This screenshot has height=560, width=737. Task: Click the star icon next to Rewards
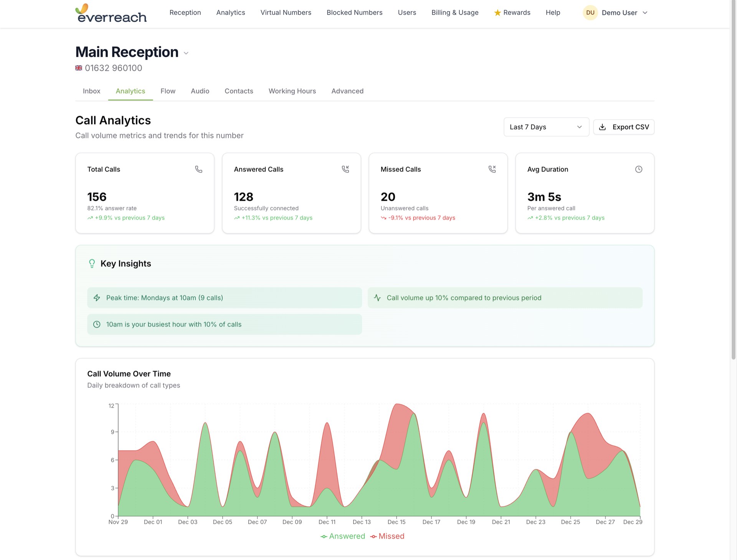(497, 12)
